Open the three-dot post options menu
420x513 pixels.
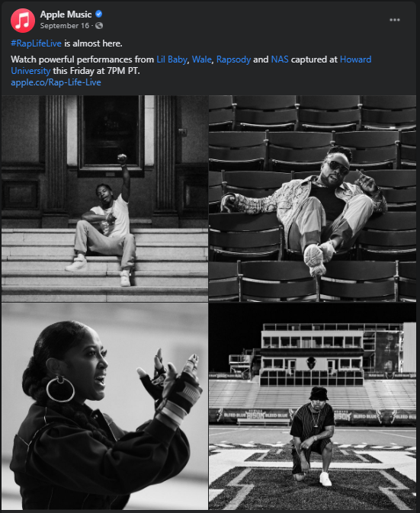[395, 20]
